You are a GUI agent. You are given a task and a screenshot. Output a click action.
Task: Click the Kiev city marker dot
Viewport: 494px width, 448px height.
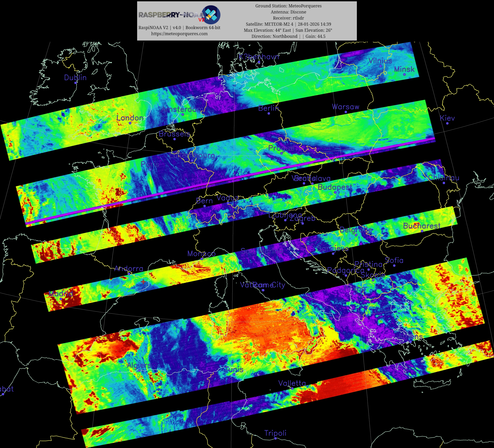pos(447,123)
